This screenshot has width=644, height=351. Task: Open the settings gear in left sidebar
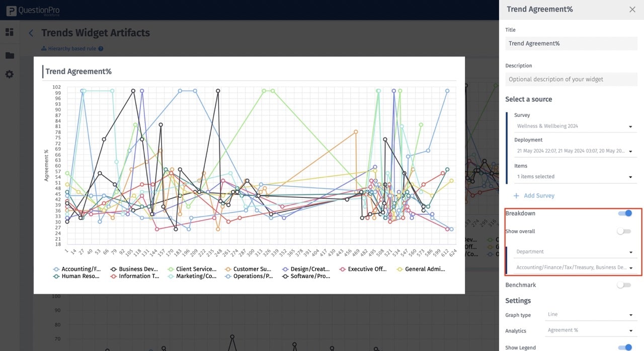click(9, 74)
